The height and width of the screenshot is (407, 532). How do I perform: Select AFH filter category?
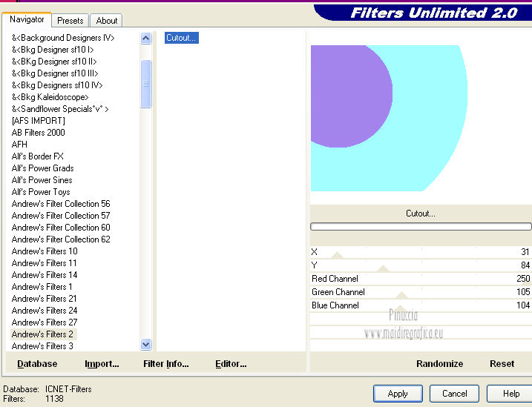click(19, 145)
